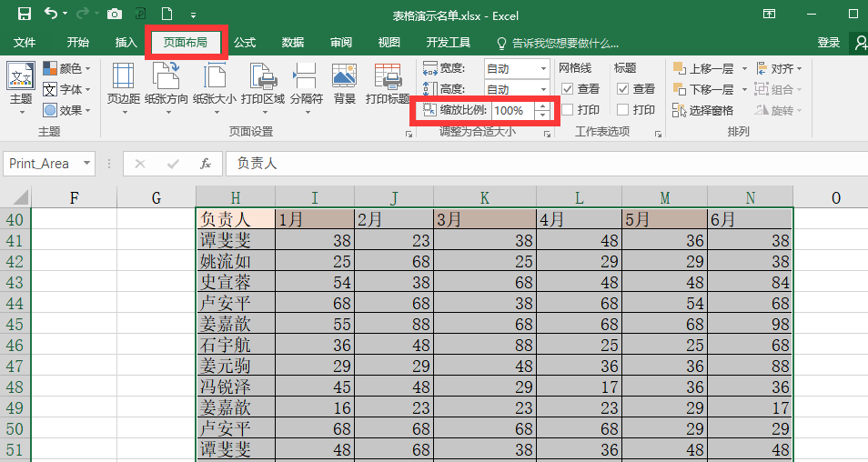Toggle 标题 打印 checkbox
Screen dimensions: 868x462
[622, 109]
